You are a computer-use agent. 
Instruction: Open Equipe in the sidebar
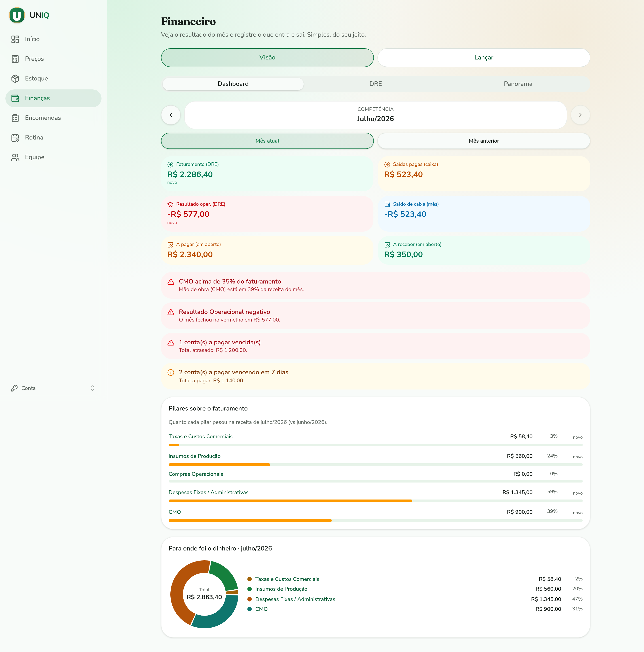(53, 157)
